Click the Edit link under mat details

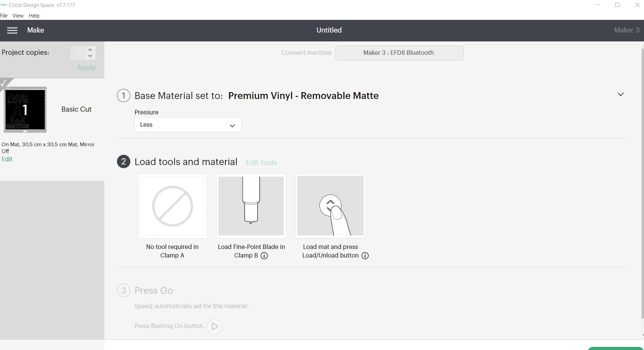[x=7, y=159]
